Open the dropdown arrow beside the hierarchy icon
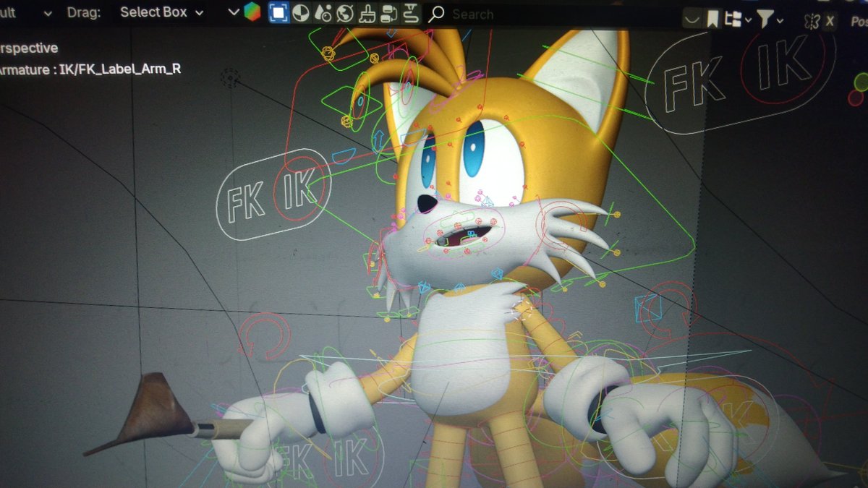868x488 pixels. (749, 21)
